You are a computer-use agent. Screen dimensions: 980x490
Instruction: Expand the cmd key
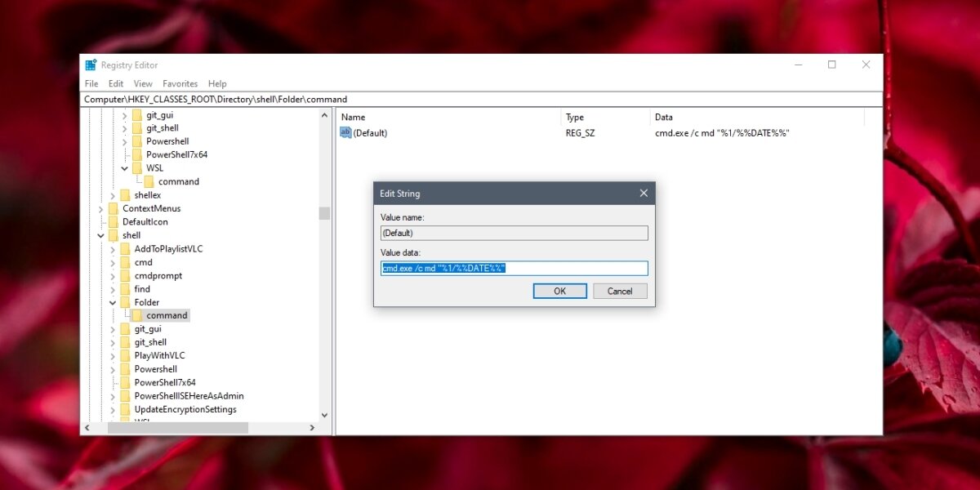[113, 262]
